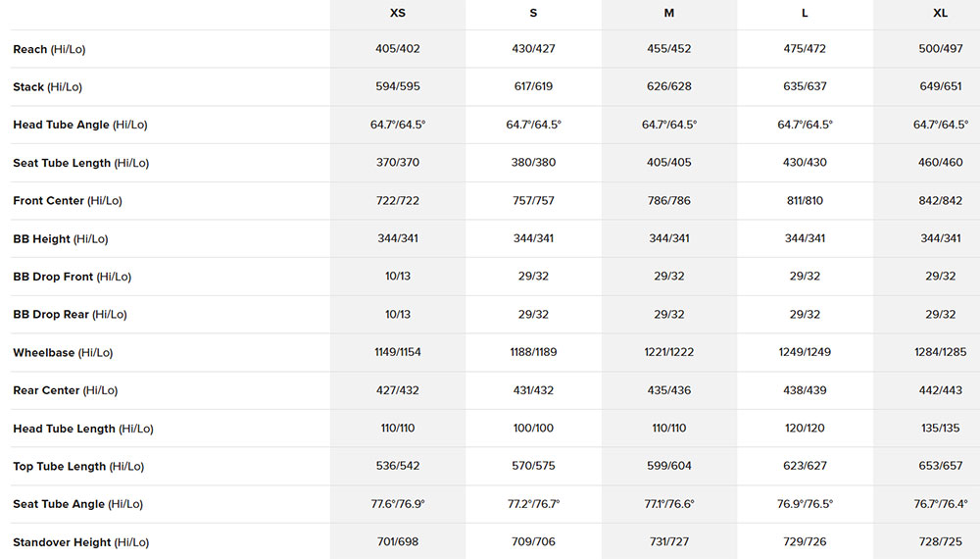Click the Rear Center row label
Screen dimensions: 980x559
pyautogui.click(x=65, y=390)
